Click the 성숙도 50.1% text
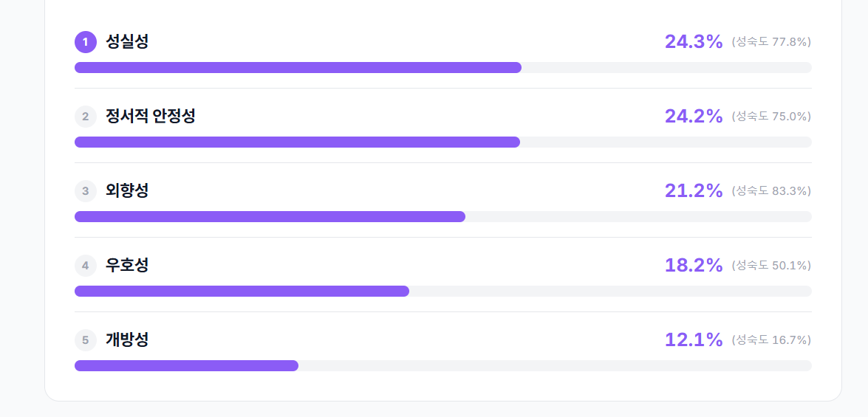Image resolution: width=868 pixels, height=417 pixels. tap(771, 266)
